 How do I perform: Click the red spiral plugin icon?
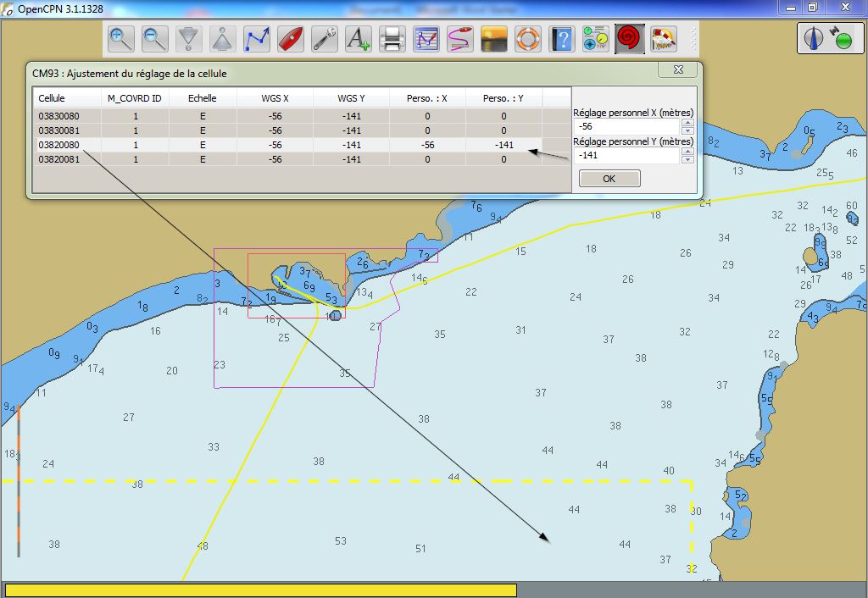(630, 39)
